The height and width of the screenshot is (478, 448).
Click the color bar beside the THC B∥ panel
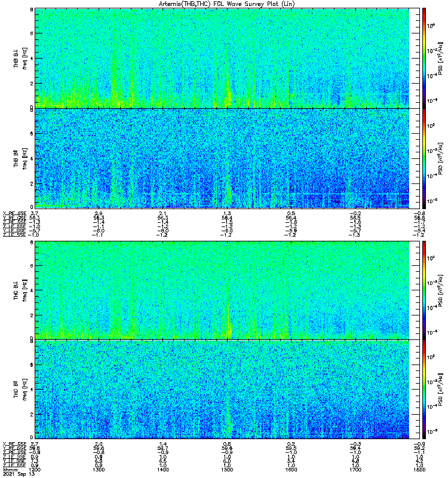(424, 390)
